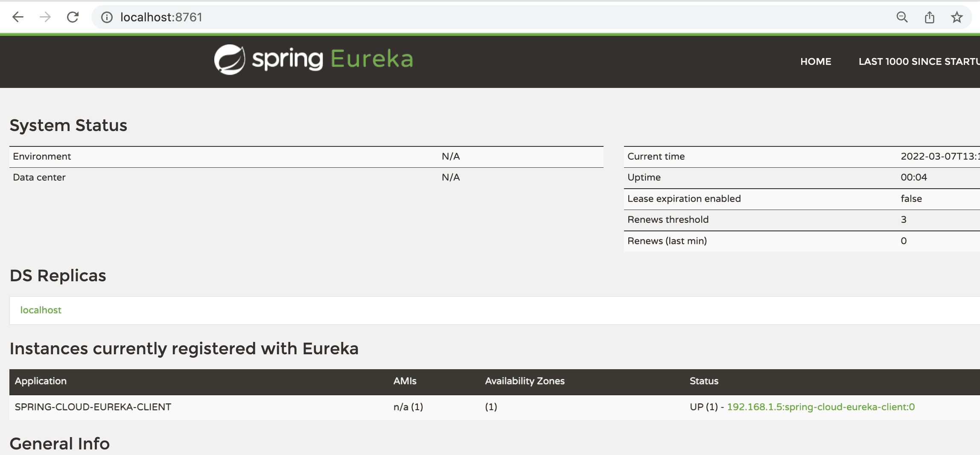This screenshot has height=455, width=980.
Task: Bookmark this page with the star
Action: [957, 17]
